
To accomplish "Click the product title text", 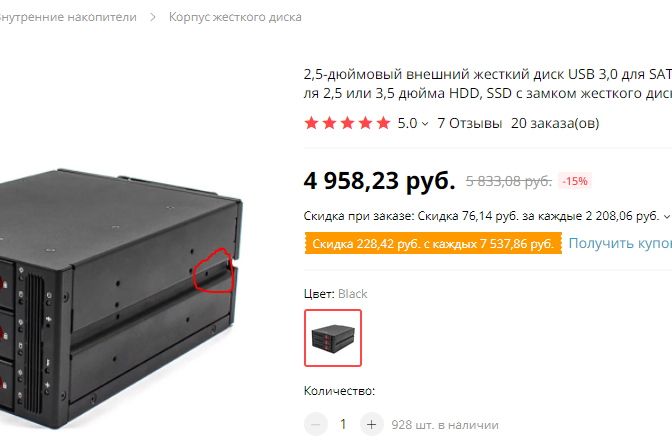I will click(x=488, y=84).
